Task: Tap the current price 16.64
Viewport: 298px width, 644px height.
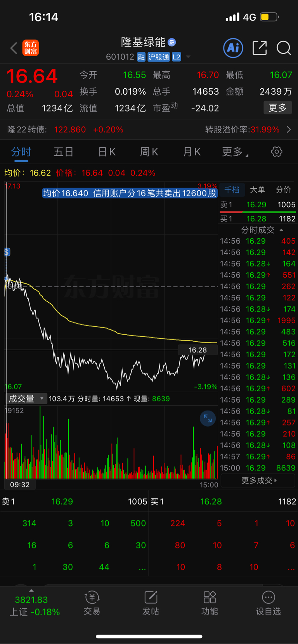Action: tap(32, 76)
